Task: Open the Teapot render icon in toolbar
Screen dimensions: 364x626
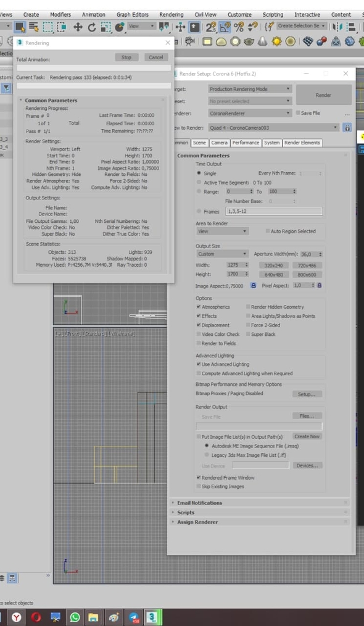Action: click(x=249, y=41)
